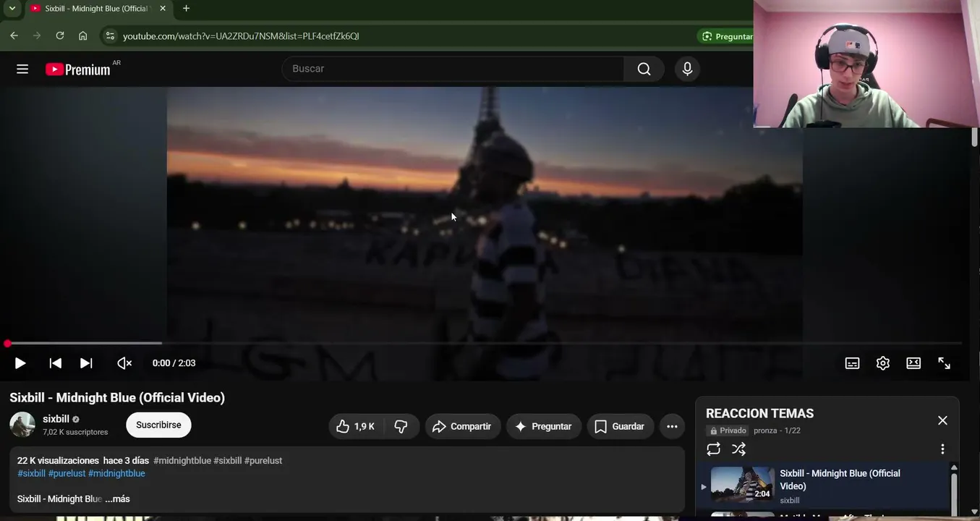Open the #purelust blue hashtag link
This screenshot has width=980, height=521.
(67, 473)
